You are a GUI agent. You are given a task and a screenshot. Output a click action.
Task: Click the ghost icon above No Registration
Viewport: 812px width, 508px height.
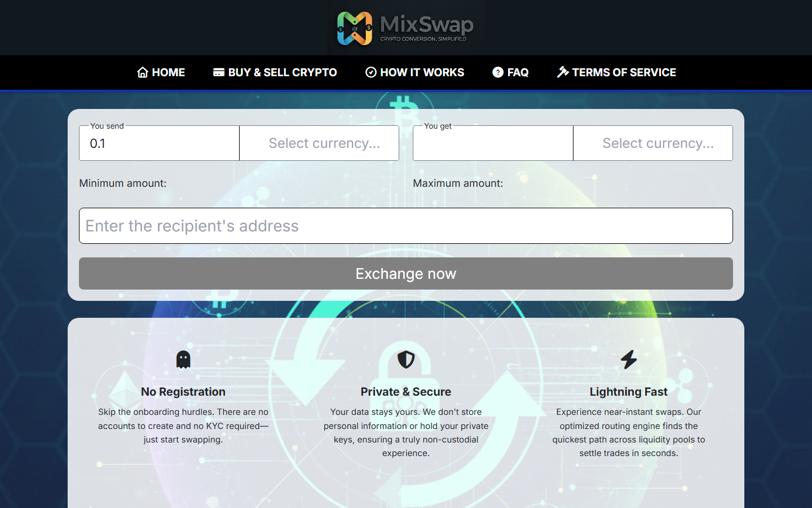click(183, 360)
